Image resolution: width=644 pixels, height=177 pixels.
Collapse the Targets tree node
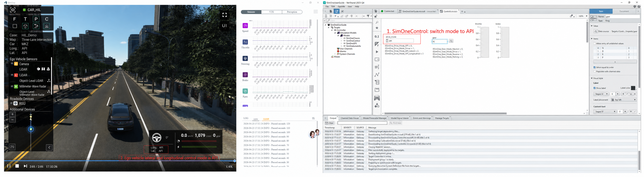click(x=329, y=28)
